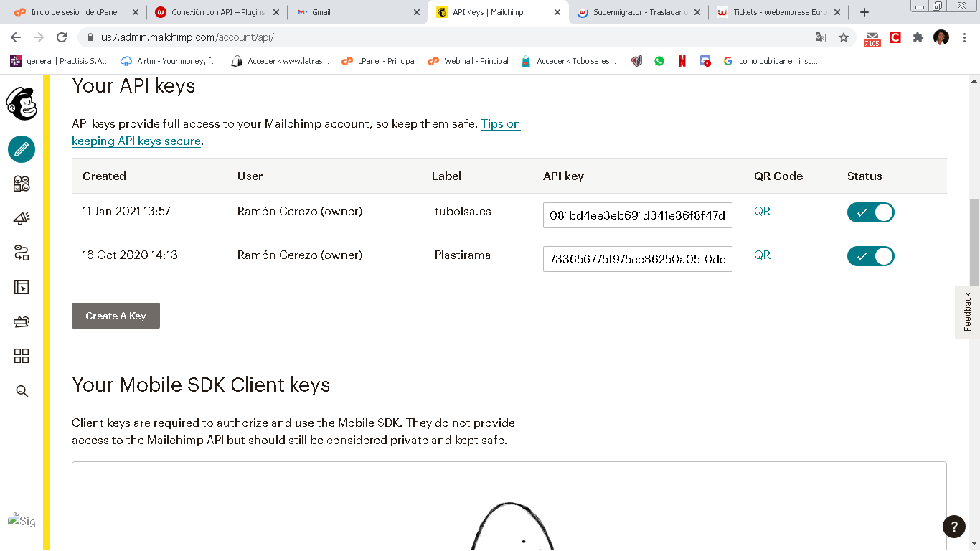This screenshot has width=980, height=551.
Task: Close the Gmail tab
Action: [x=418, y=12]
